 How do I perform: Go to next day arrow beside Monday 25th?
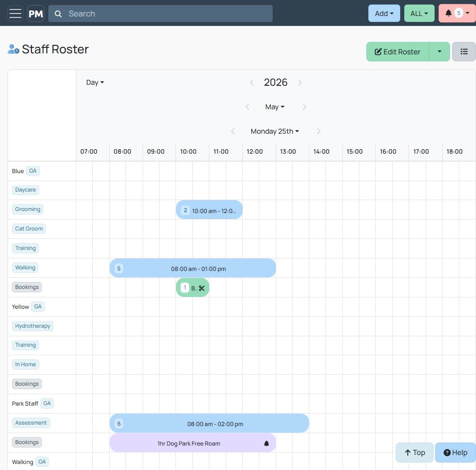pyautogui.click(x=318, y=131)
